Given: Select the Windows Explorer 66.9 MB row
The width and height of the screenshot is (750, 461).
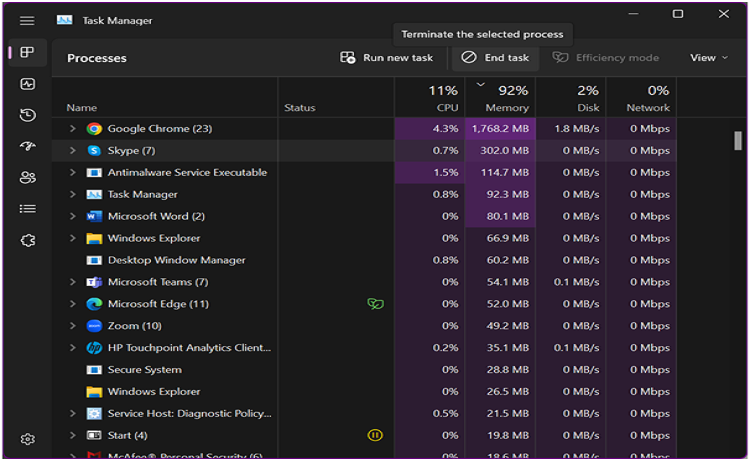Looking at the screenshot, I should (x=364, y=238).
